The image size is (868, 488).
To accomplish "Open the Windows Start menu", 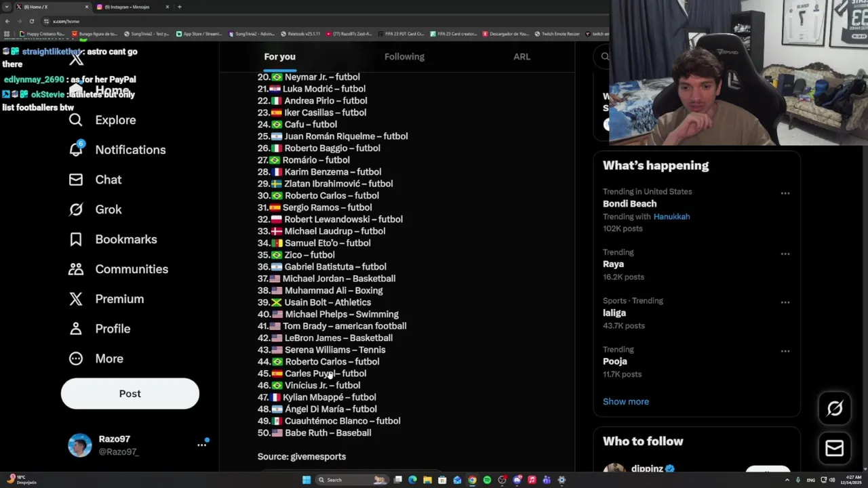I will coord(307,480).
